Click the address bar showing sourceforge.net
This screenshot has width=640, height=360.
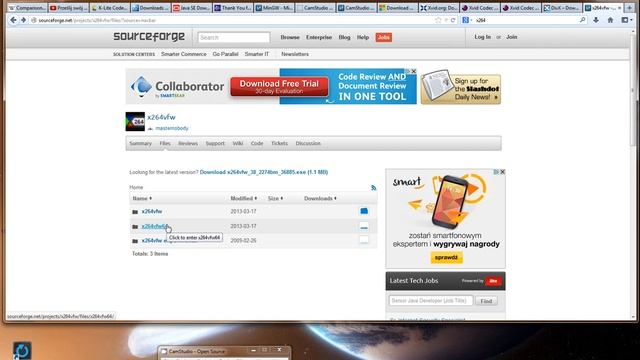pyautogui.click(x=233, y=20)
